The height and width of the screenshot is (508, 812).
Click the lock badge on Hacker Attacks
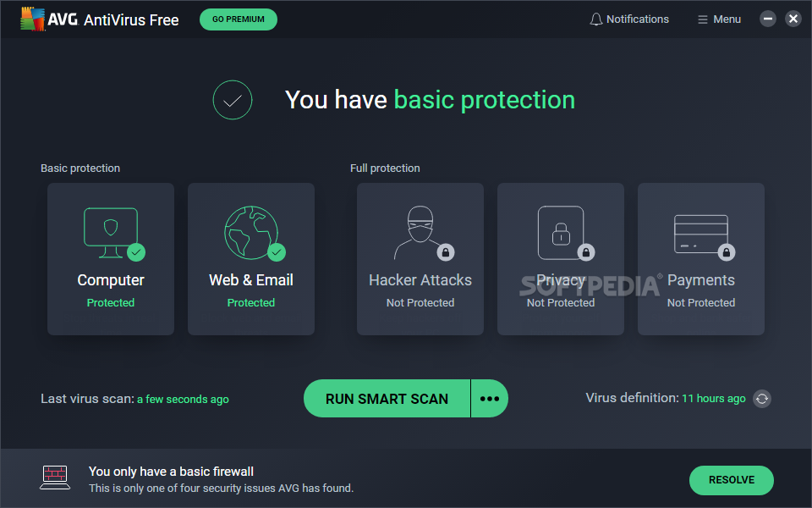pyautogui.click(x=446, y=252)
